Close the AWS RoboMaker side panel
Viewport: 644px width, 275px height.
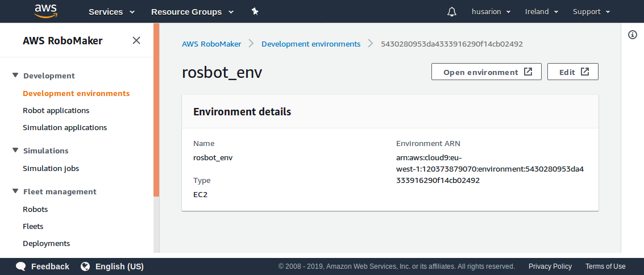pos(136,40)
